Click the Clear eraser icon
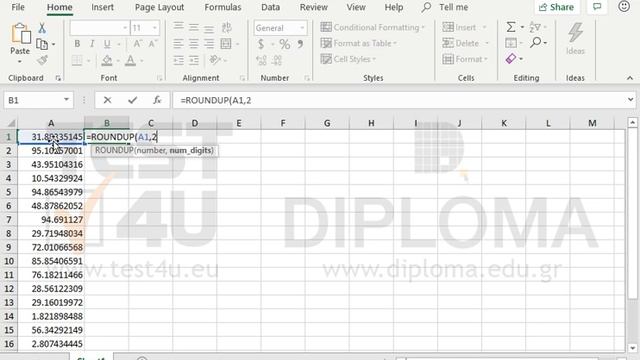 pos(511,59)
